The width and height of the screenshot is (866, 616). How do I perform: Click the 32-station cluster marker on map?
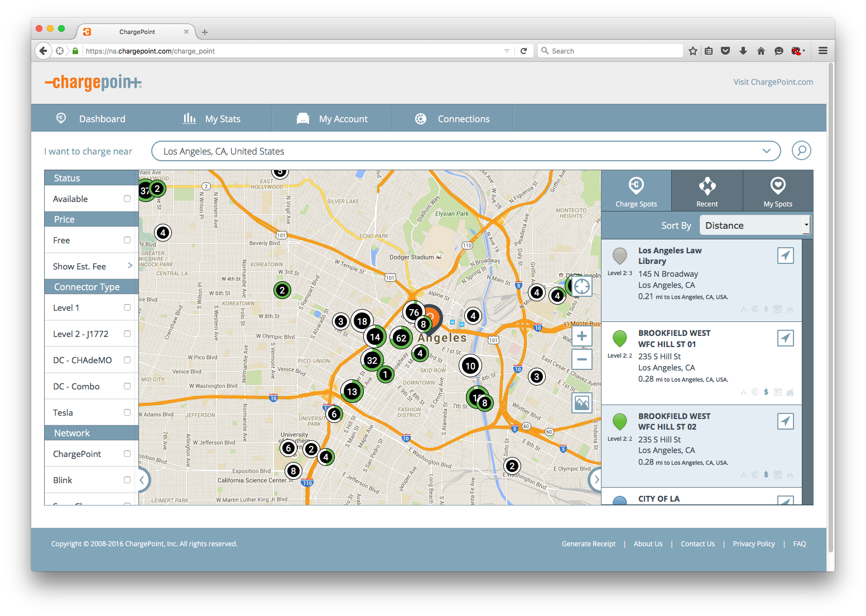pyautogui.click(x=372, y=360)
